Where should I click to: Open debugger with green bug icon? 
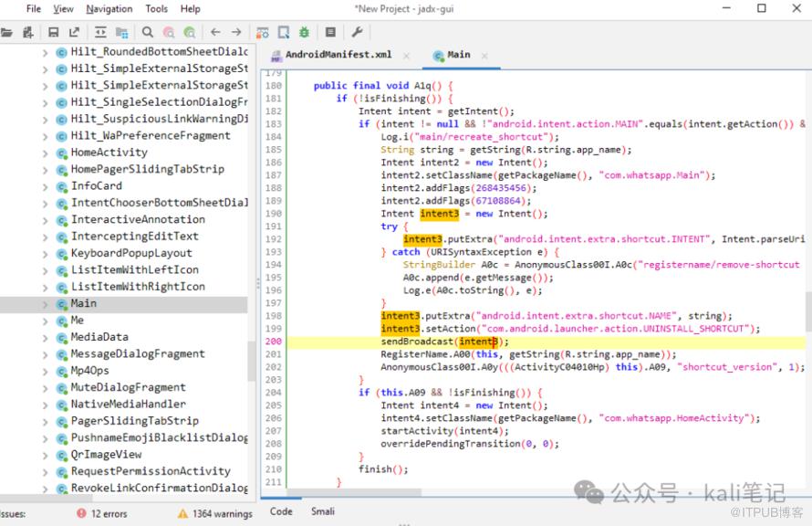tap(304, 32)
